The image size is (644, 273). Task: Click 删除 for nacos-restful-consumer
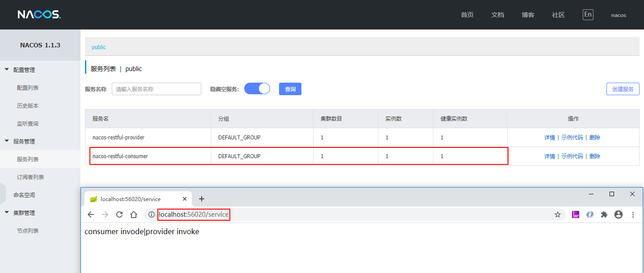[x=595, y=156]
